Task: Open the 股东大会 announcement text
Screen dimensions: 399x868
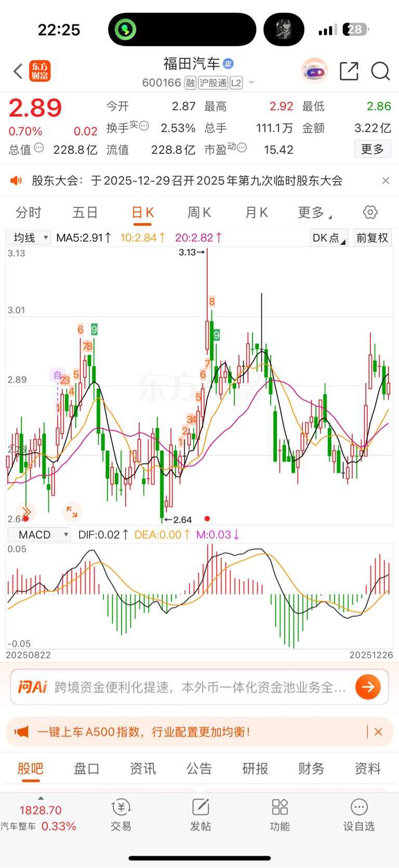Action: tap(187, 180)
